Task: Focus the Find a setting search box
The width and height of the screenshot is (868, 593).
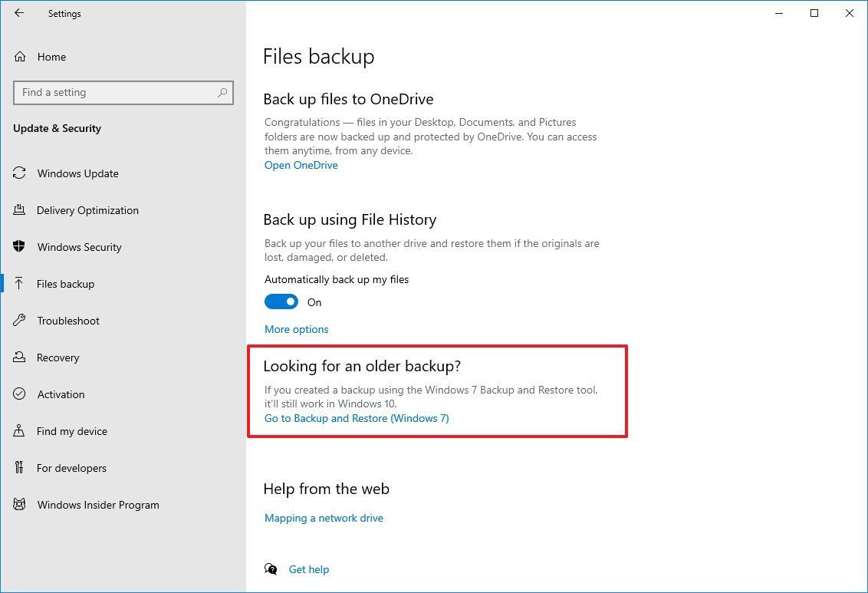Action: click(115, 93)
